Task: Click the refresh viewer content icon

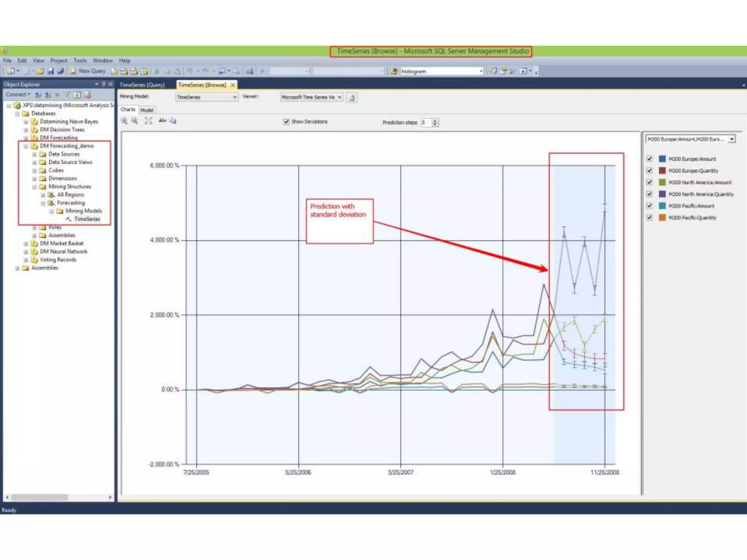Action: click(352, 98)
